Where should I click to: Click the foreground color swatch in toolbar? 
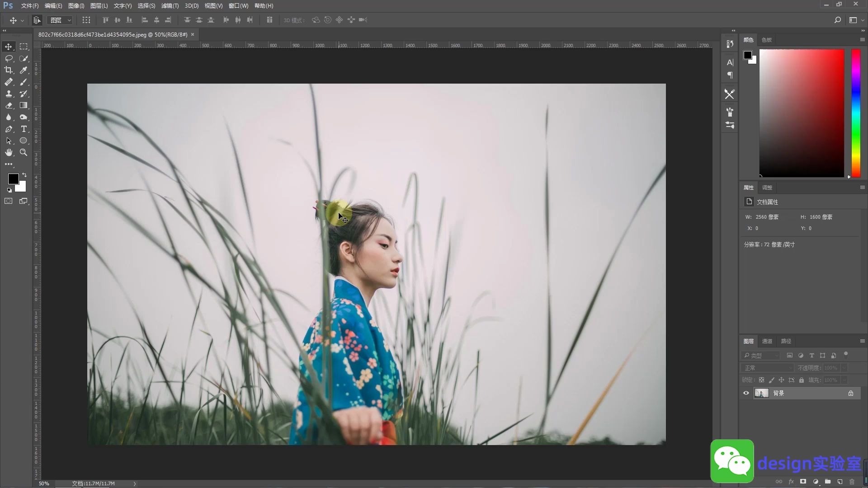(13, 178)
